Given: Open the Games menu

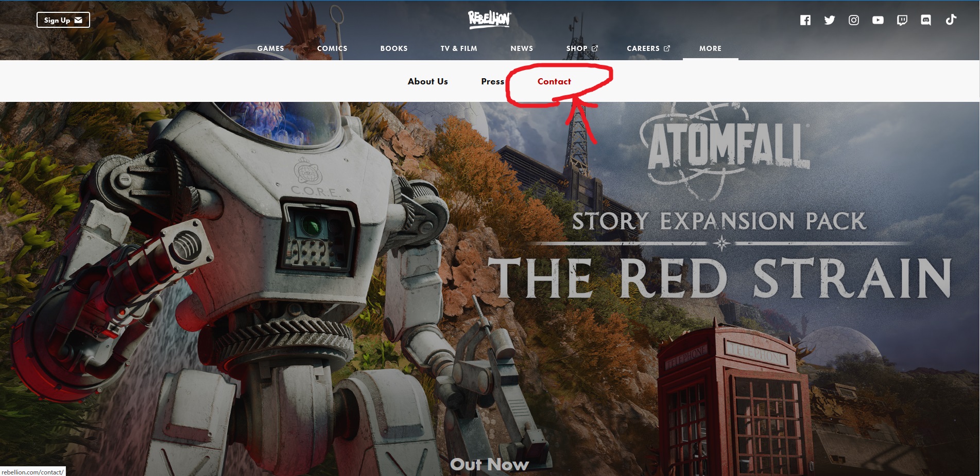Looking at the screenshot, I should 271,48.
